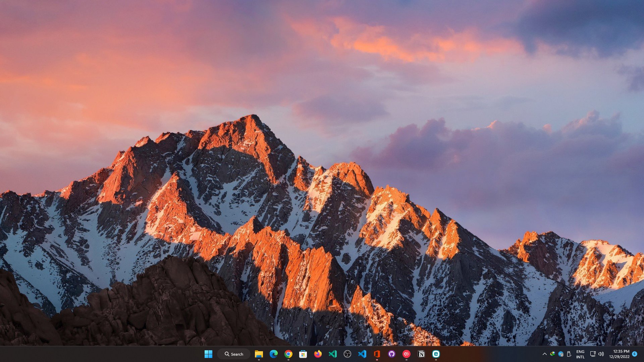This screenshot has width=644, height=362.
Task: Open Internet Download Manager tray icon
Action: [552, 354]
